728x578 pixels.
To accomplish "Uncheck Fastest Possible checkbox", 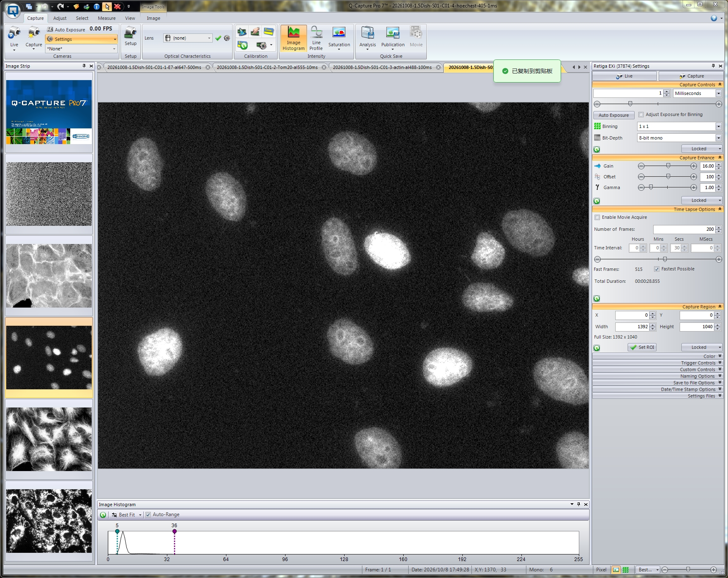I will click(657, 269).
